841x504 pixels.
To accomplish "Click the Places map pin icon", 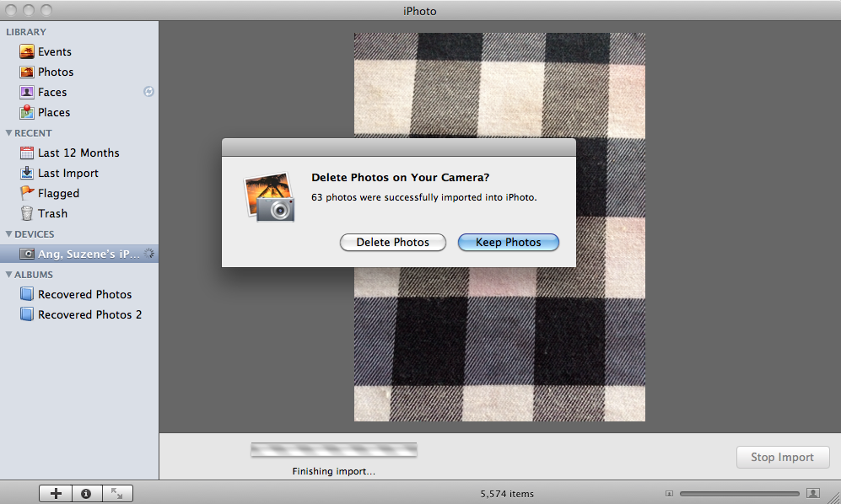I will tap(27, 112).
